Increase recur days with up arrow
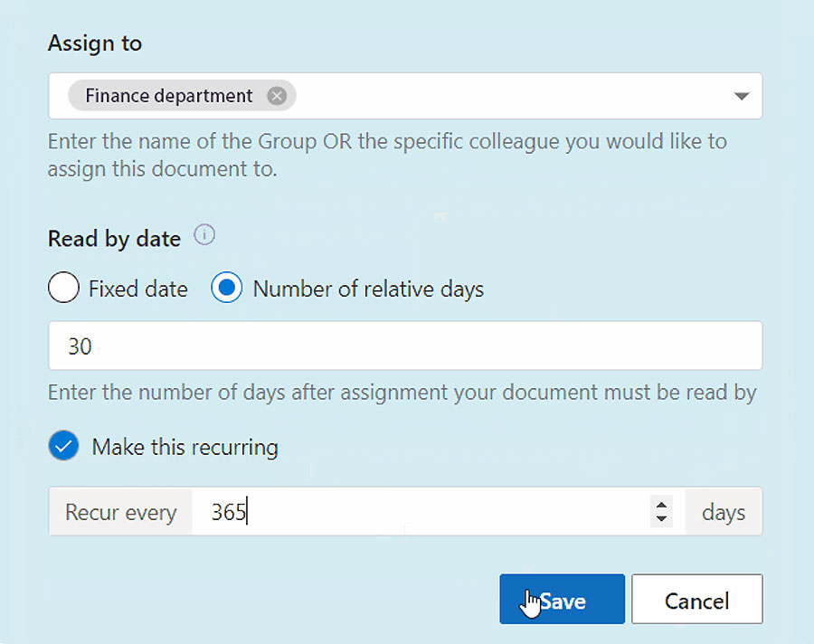The width and height of the screenshot is (814, 644). point(661,506)
